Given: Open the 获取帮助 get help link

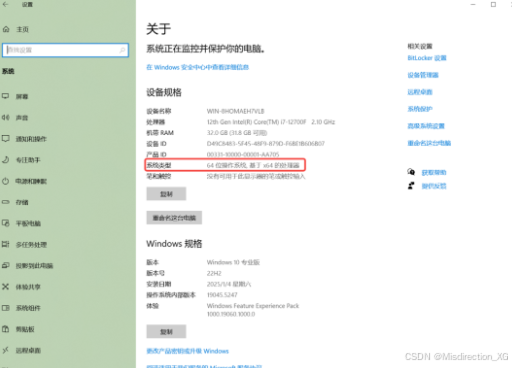Looking at the screenshot, I should pos(434,172).
